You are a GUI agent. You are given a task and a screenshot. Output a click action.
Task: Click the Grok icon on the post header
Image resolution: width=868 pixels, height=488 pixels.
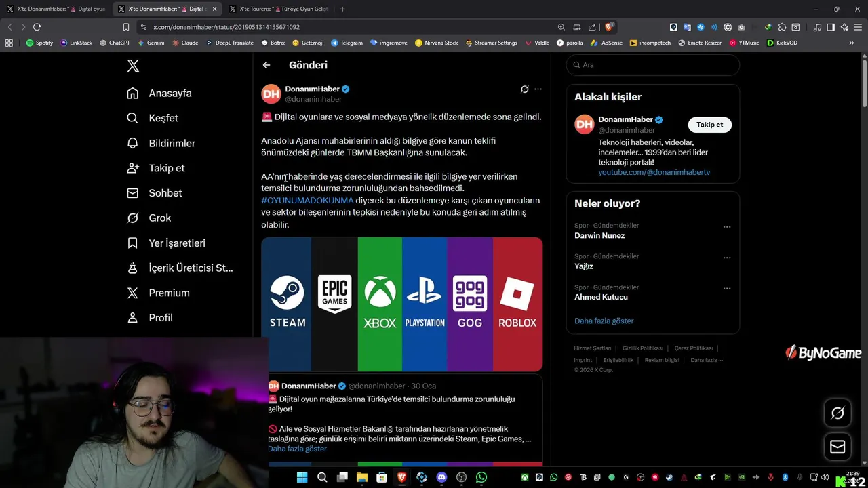(x=524, y=89)
